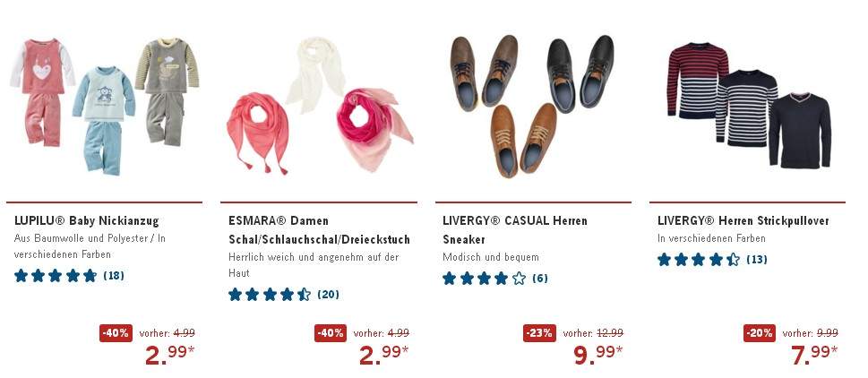Image resolution: width=868 pixels, height=378 pixels.
Task: Click the star rating of ESMARA scarf
Action: pos(270,295)
